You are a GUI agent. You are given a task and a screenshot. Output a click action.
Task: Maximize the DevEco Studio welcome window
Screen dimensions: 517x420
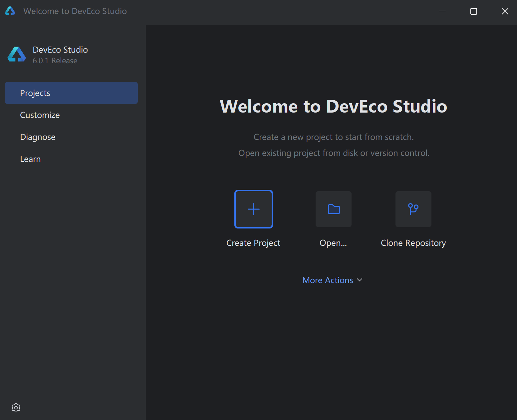tap(474, 11)
